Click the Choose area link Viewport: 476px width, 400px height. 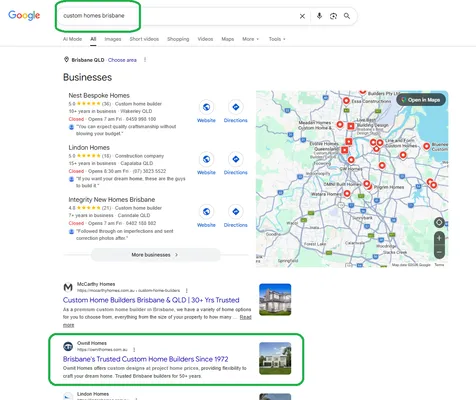pos(122,60)
